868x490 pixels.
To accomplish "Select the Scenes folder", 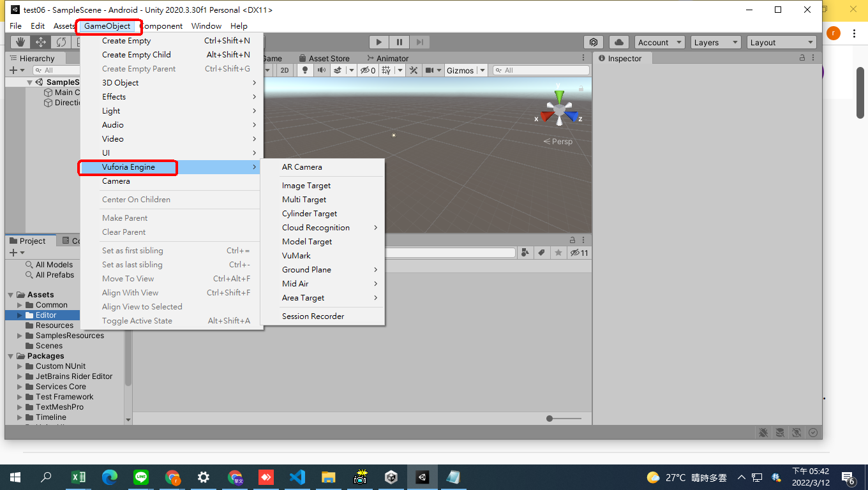I will coord(49,346).
